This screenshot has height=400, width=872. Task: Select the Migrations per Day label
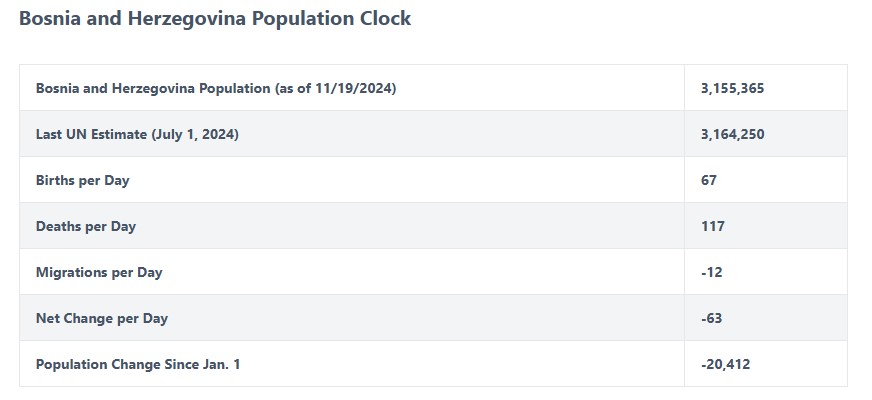click(99, 273)
